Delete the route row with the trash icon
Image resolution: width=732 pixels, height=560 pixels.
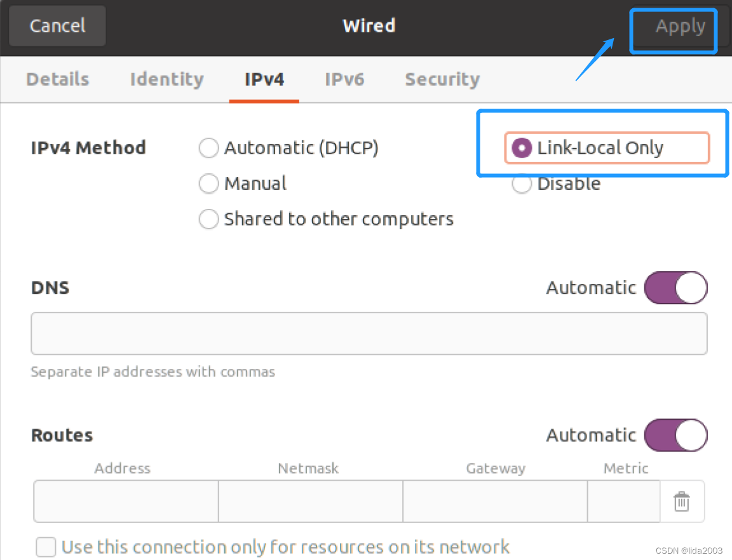681,502
